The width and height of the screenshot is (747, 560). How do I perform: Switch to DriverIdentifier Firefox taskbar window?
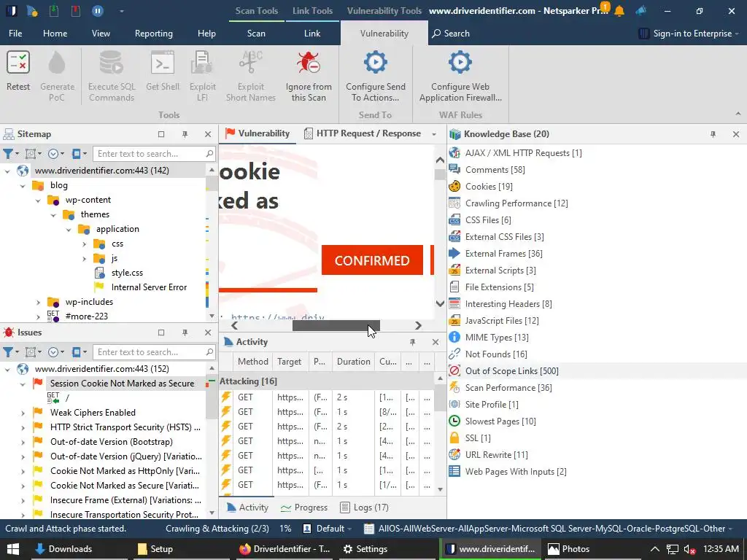coord(285,549)
